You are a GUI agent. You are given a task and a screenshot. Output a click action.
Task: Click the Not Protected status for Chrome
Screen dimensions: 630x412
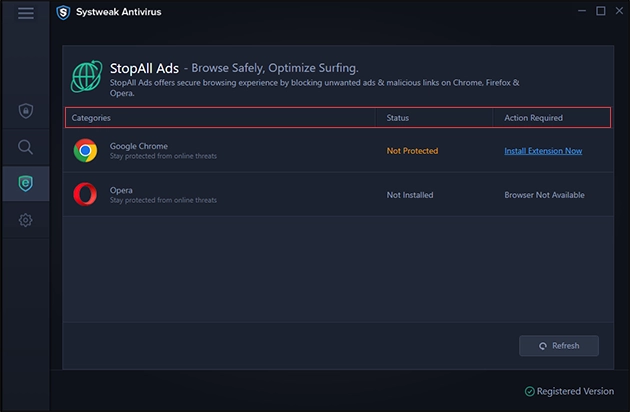point(412,151)
